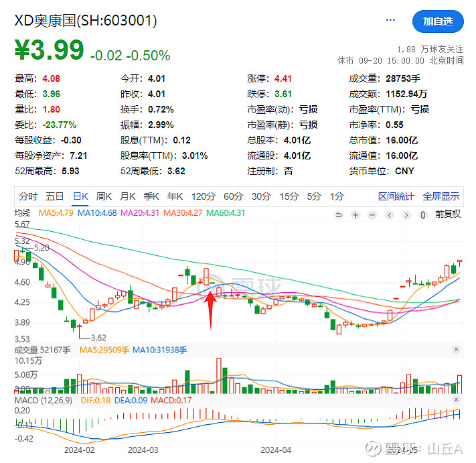Click the MA20:4.31 indicator label
Screen dimensions: 476x463
[x=140, y=213]
